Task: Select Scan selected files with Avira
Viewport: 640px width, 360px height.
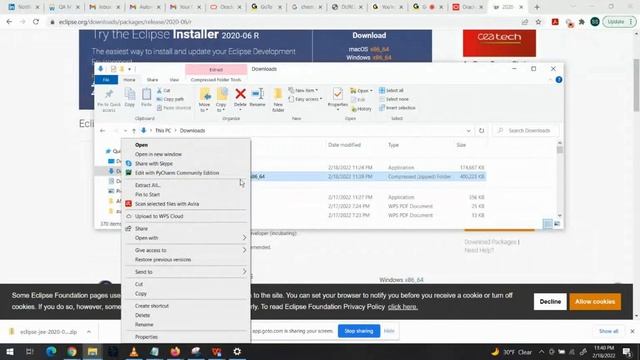Action: click(x=167, y=204)
